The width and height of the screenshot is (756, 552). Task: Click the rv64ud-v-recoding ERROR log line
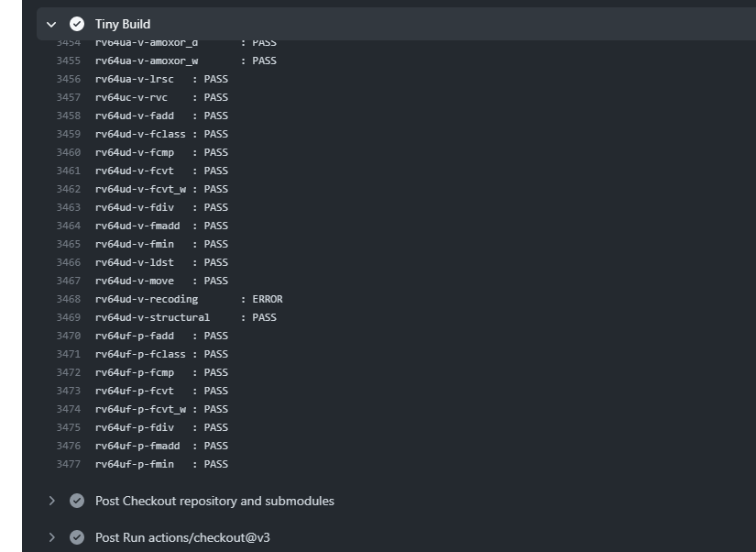189,299
